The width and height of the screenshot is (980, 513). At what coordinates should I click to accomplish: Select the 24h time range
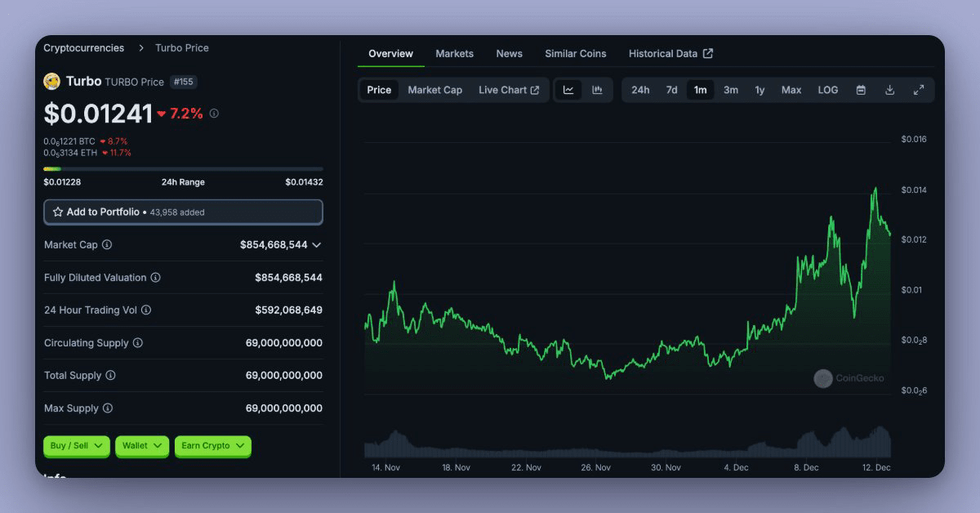tap(640, 90)
